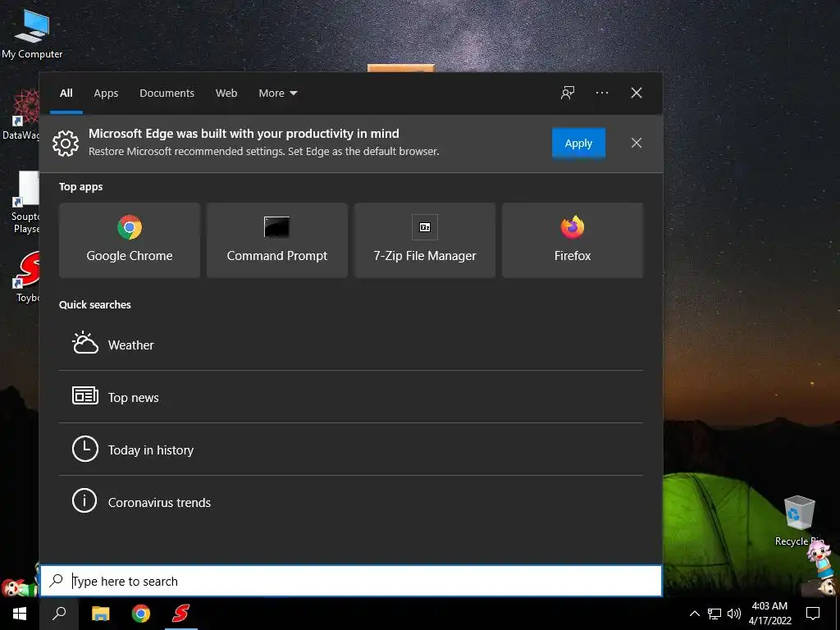This screenshot has height=630, width=840.
Task: Select the My Computer desktop icon
Action: (x=32, y=34)
